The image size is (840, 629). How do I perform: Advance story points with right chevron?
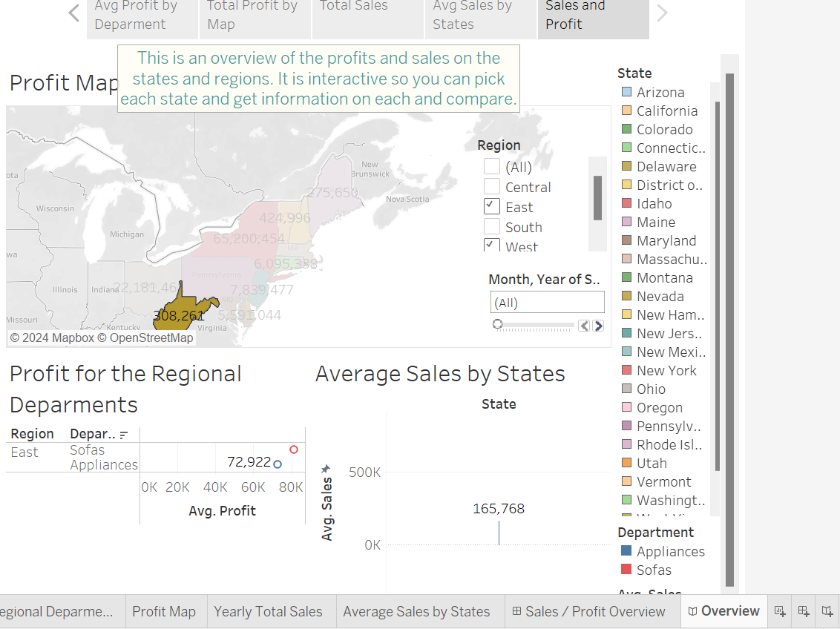pyautogui.click(x=663, y=13)
